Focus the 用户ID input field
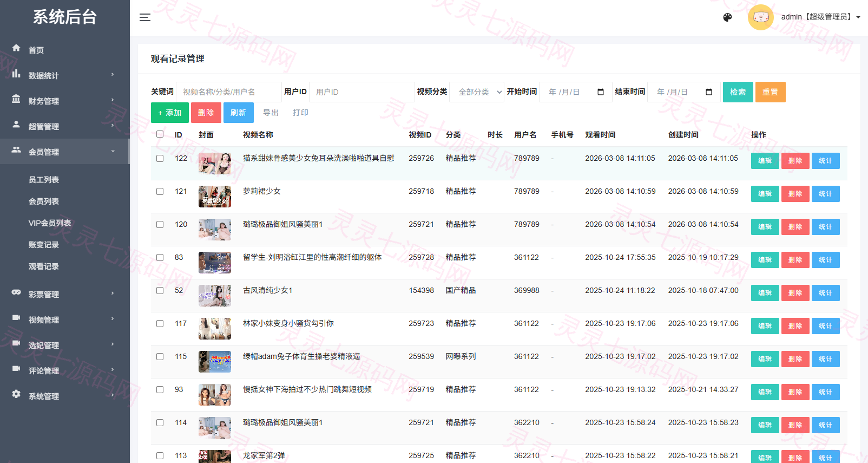The image size is (868, 463). [x=362, y=92]
